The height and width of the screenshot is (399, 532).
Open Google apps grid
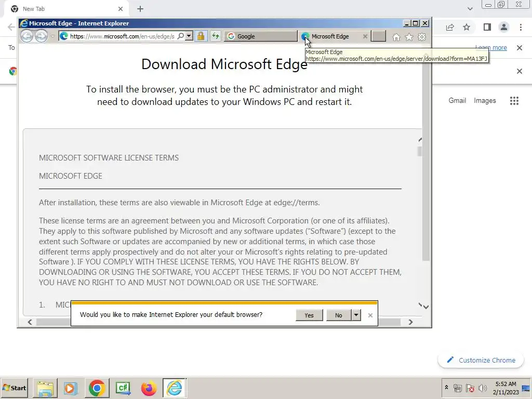point(514,101)
